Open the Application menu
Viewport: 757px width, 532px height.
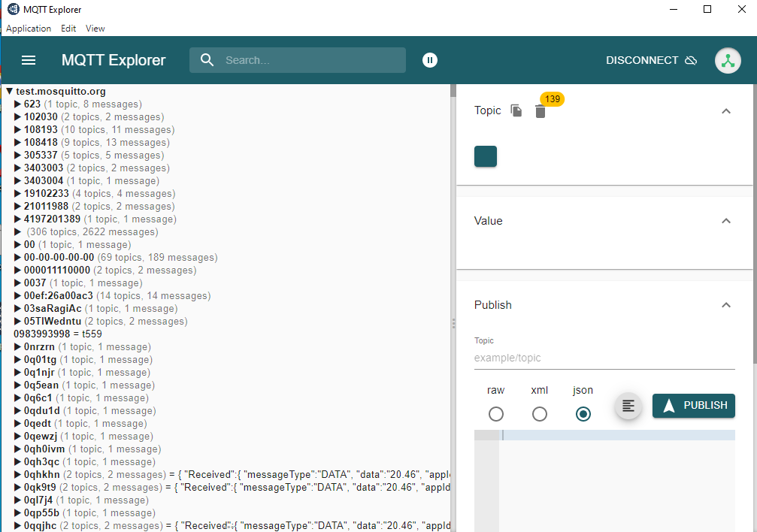(x=29, y=29)
